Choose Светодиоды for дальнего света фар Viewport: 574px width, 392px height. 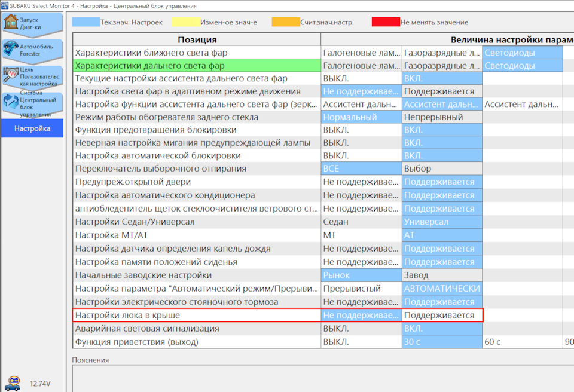pyautogui.click(x=523, y=66)
